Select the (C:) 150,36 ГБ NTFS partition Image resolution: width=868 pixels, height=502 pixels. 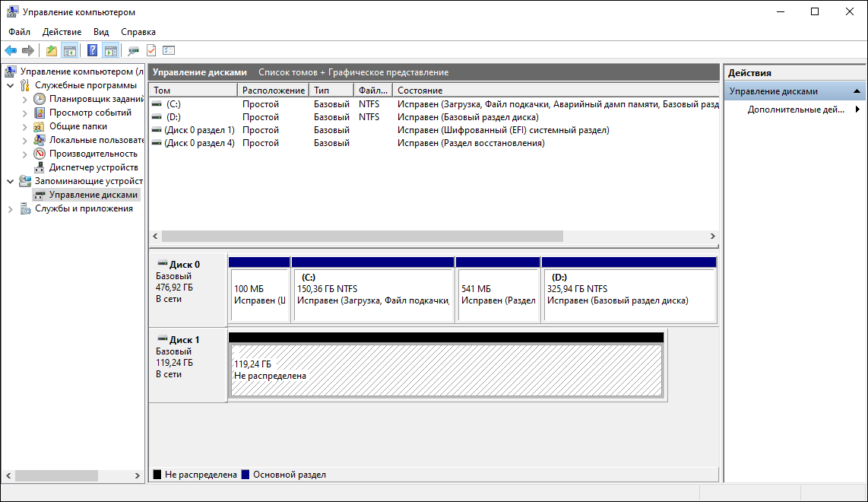[373, 289]
